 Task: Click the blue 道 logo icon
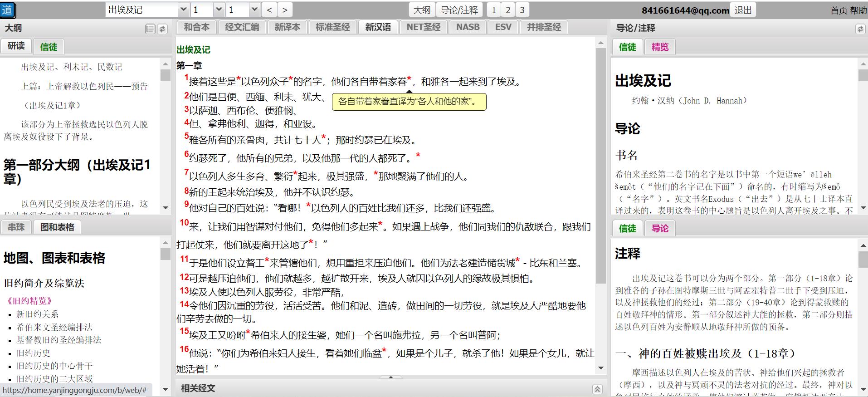(x=8, y=10)
